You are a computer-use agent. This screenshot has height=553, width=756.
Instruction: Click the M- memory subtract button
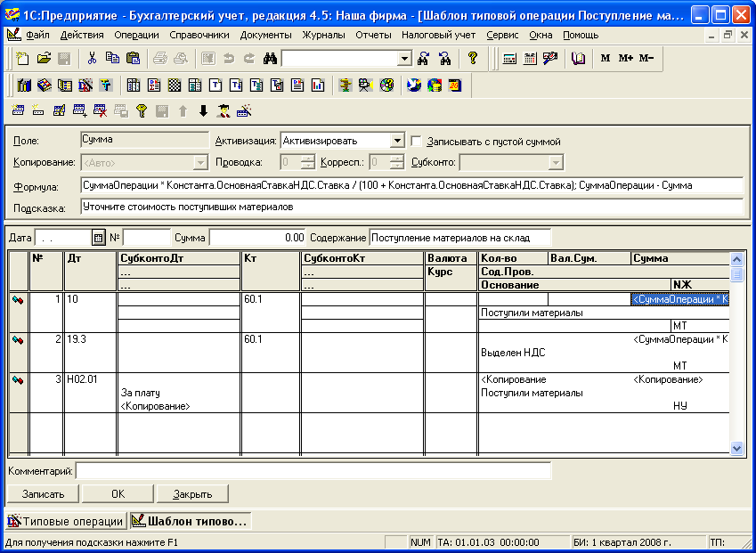coord(646,59)
